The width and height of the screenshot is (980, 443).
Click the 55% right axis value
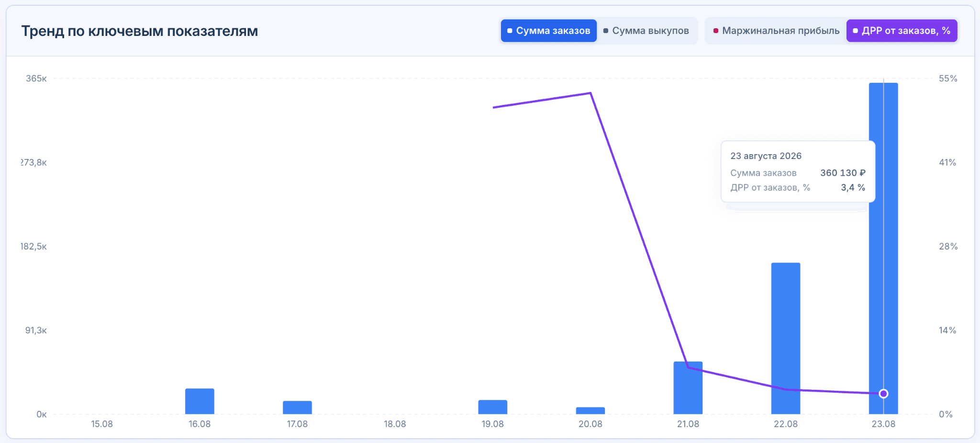[948, 79]
